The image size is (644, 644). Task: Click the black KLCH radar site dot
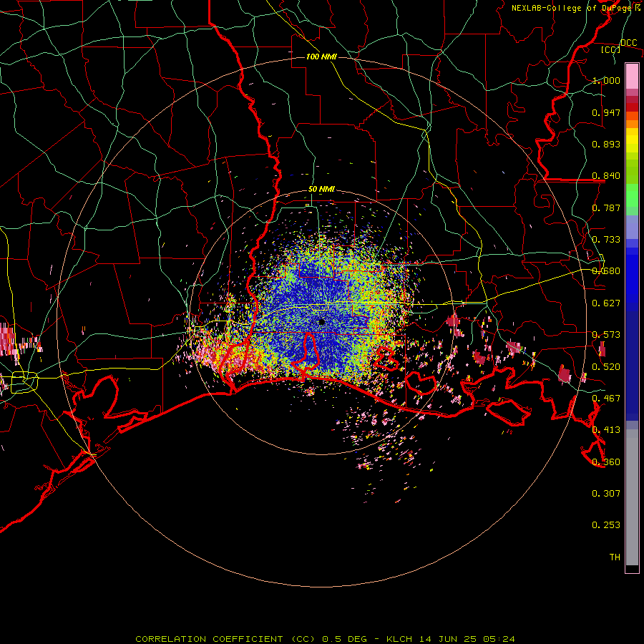tap(321, 322)
